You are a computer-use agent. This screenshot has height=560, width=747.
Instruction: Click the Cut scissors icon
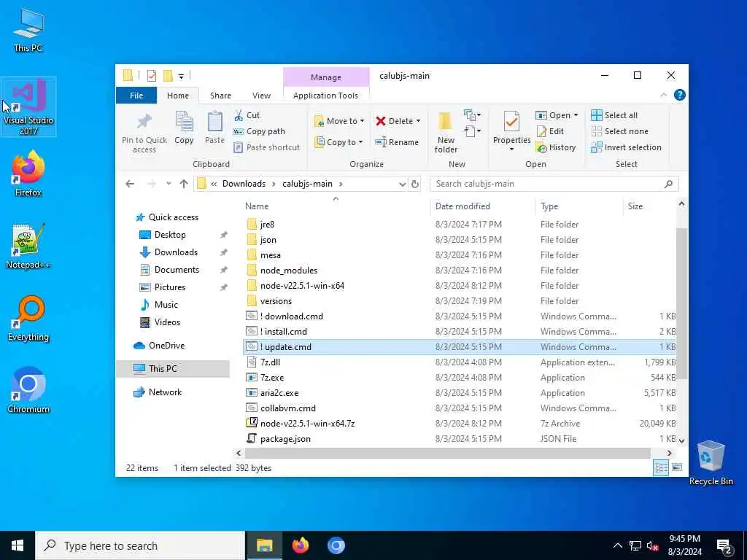click(239, 115)
